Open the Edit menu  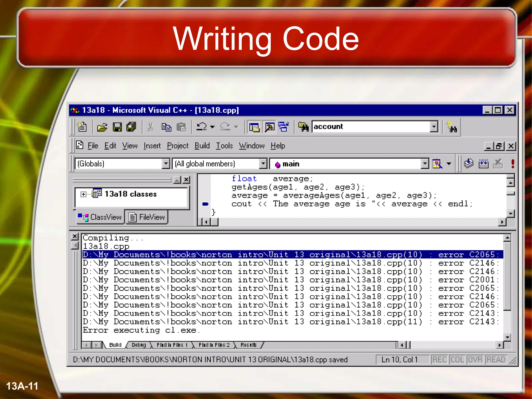click(110, 146)
